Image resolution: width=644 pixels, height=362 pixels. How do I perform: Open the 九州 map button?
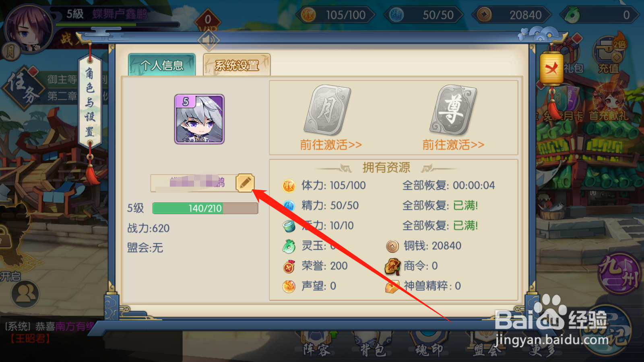(x=619, y=273)
